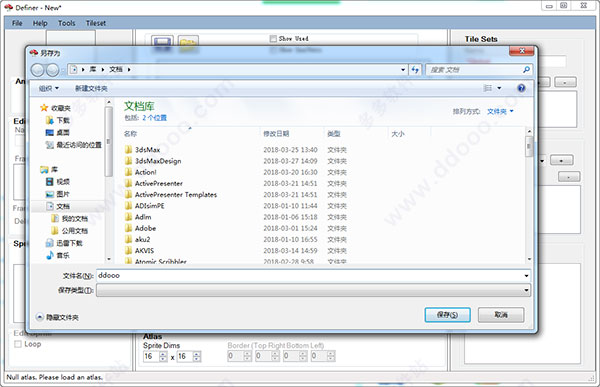The width and height of the screenshot is (600, 387).
Task: Click 2018-03-01 15:24 date of Adobe
Action: pos(290,228)
